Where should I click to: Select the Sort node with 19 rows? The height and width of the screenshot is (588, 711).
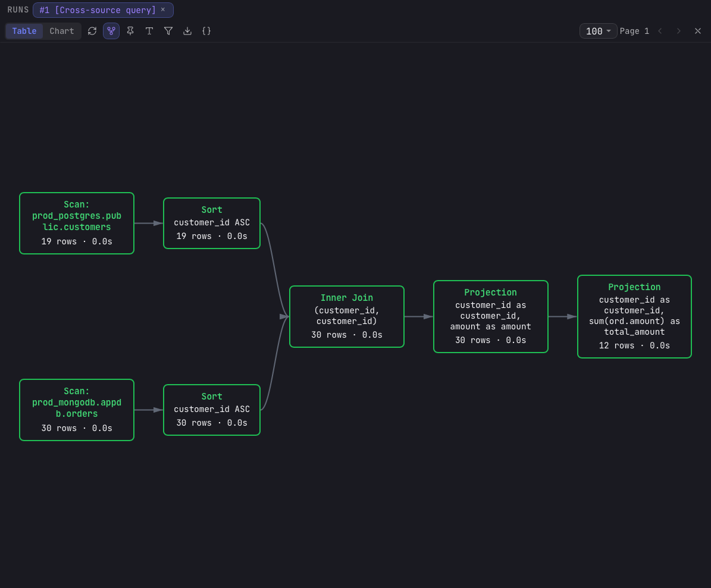[x=212, y=224]
